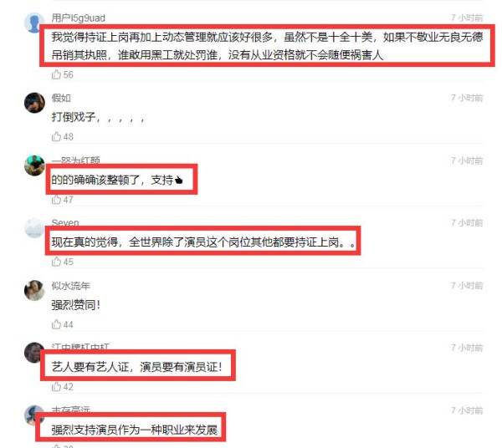This screenshot has height=448, width=502.
Task: Open avatar of 用户l5g9uad
Action: (x=34, y=23)
